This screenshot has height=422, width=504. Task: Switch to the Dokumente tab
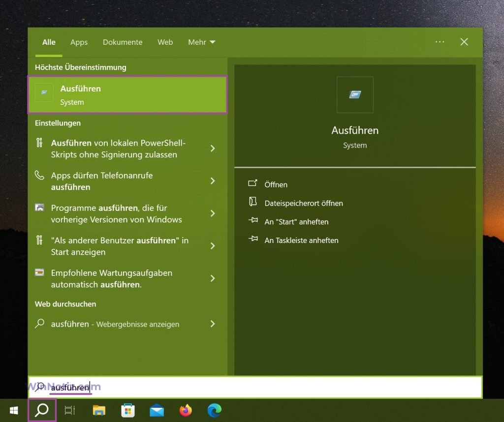click(x=122, y=42)
